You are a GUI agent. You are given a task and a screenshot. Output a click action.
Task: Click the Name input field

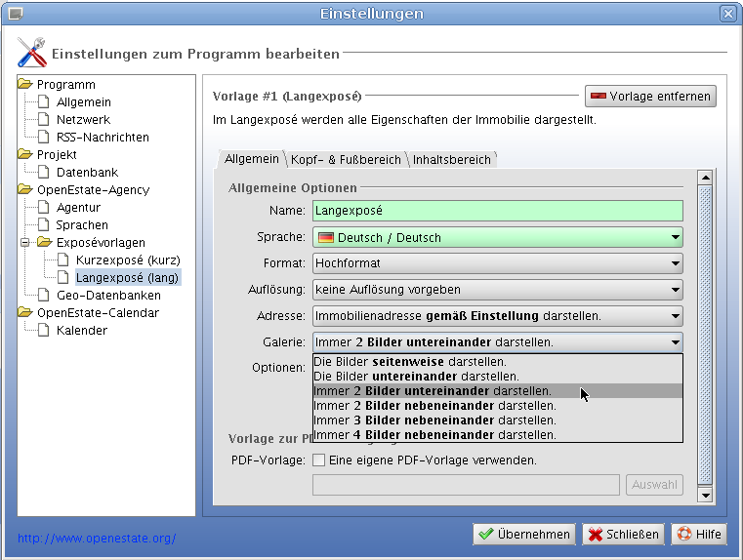tap(497, 211)
